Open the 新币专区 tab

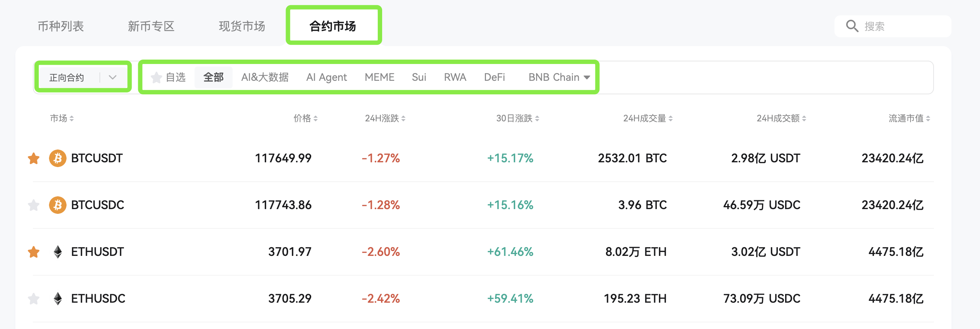151,26
